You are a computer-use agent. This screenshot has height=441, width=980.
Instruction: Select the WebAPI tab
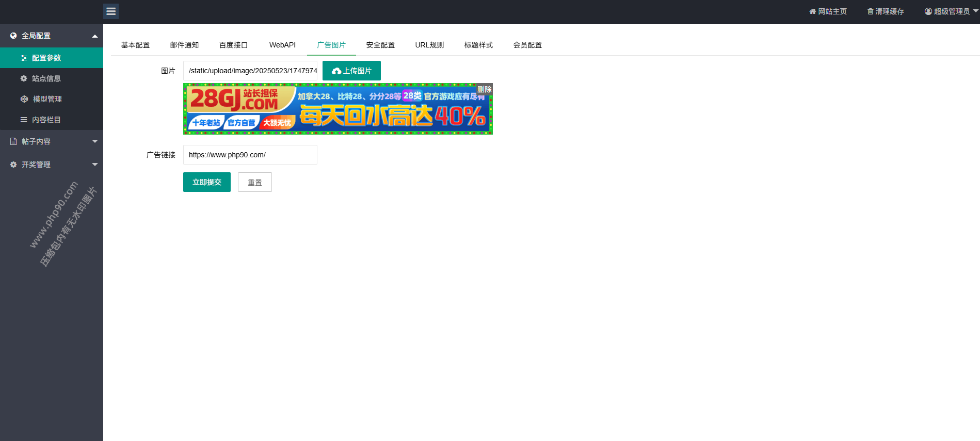click(x=282, y=45)
